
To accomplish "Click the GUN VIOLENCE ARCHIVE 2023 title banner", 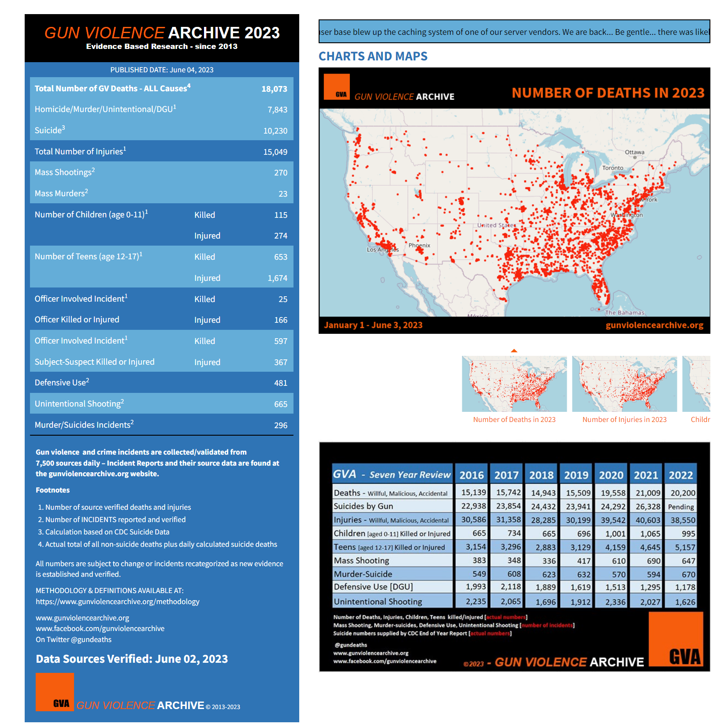I will pos(162,38).
